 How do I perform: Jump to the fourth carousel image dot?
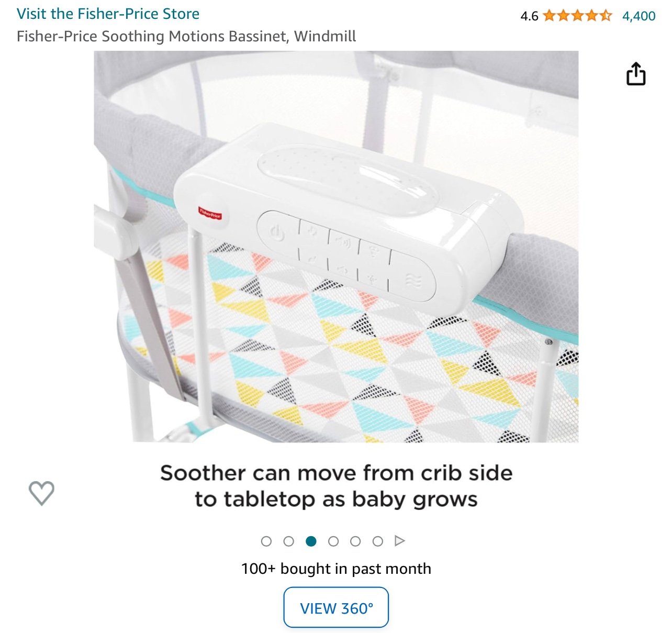pyautogui.click(x=333, y=541)
